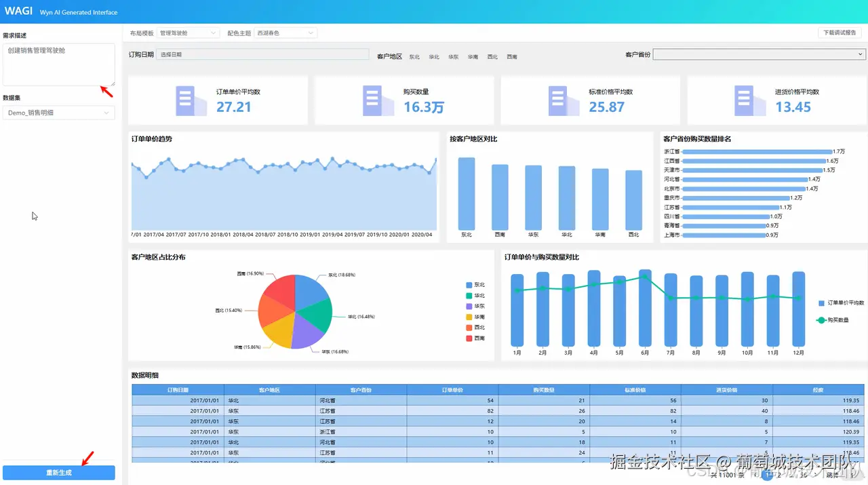
Task: Click purple 华东 swatch in pie legend
Action: [x=469, y=307]
